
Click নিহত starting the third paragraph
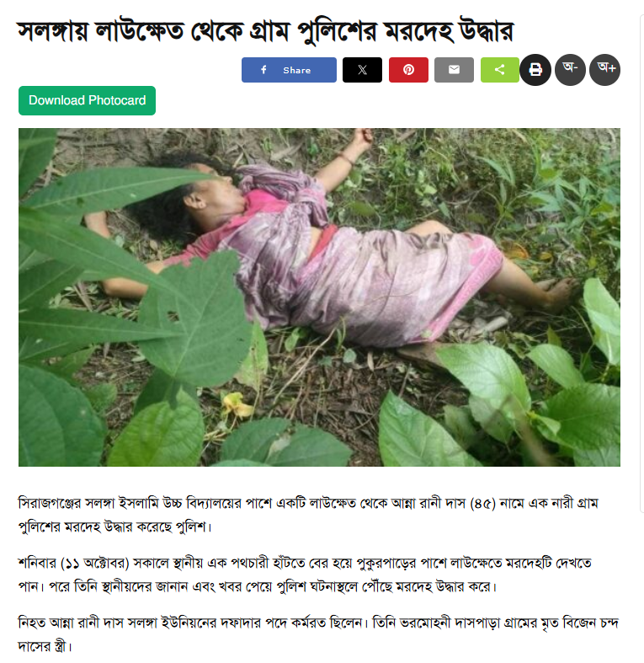click(x=32, y=623)
